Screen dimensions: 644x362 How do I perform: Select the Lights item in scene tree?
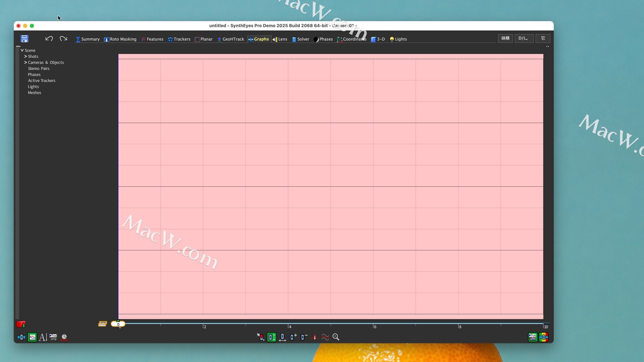pyautogui.click(x=33, y=86)
